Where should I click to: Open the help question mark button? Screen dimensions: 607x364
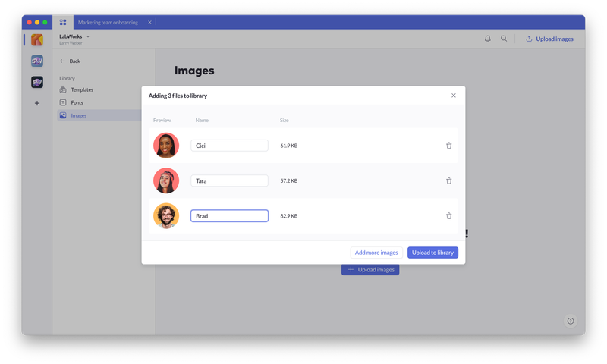click(x=571, y=321)
